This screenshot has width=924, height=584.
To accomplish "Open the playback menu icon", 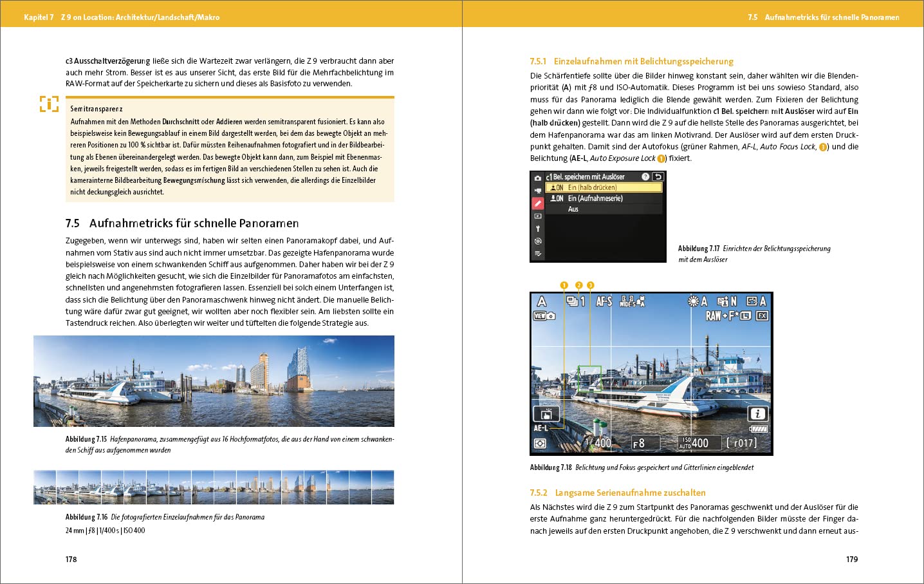I will pyautogui.click(x=538, y=216).
